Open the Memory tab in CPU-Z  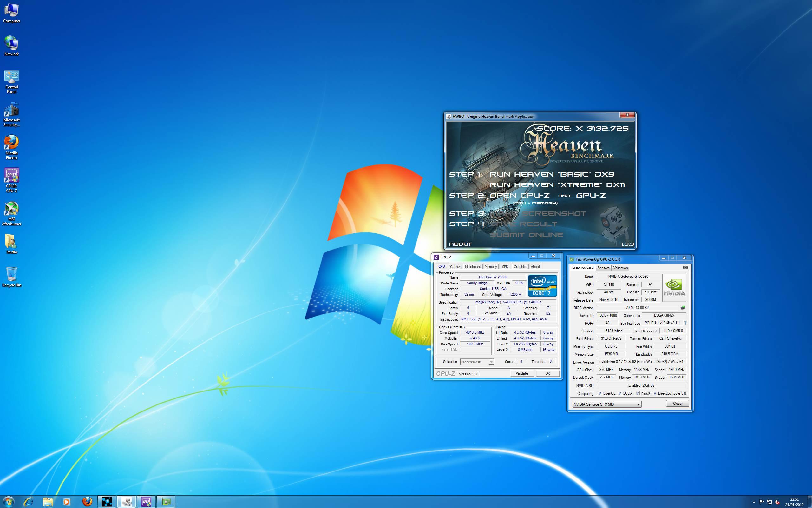491,266
